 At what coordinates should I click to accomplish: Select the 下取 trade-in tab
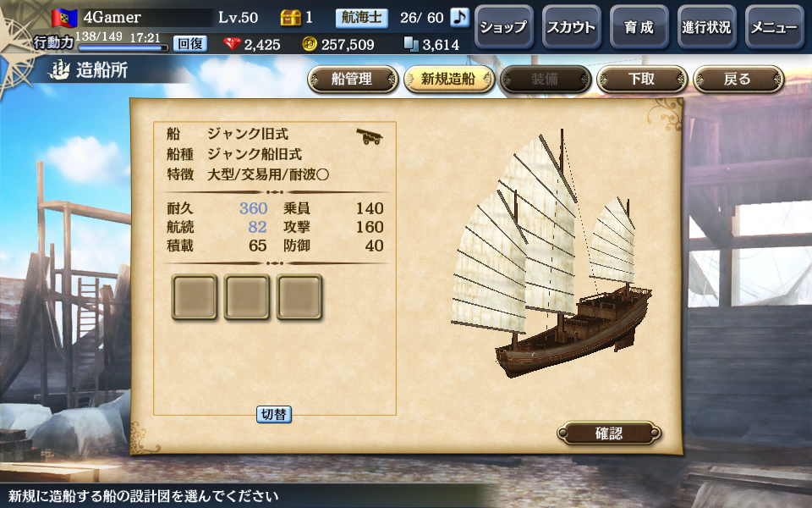point(642,80)
